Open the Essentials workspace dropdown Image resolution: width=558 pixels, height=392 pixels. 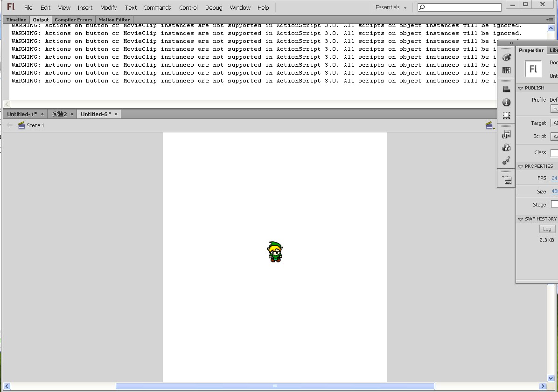(x=391, y=7)
